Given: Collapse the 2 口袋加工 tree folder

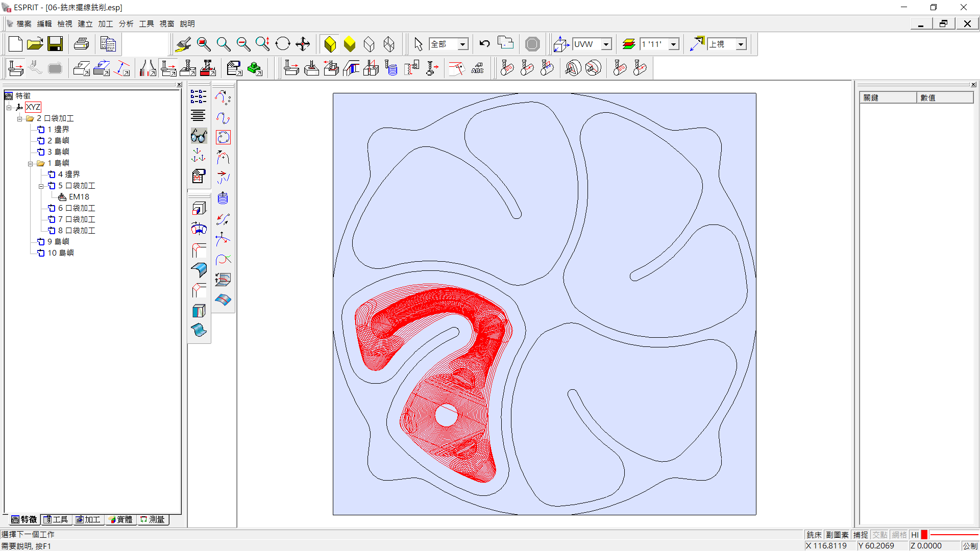Looking at the screenshot, I should pyautogui.click(x=19, y=118).
